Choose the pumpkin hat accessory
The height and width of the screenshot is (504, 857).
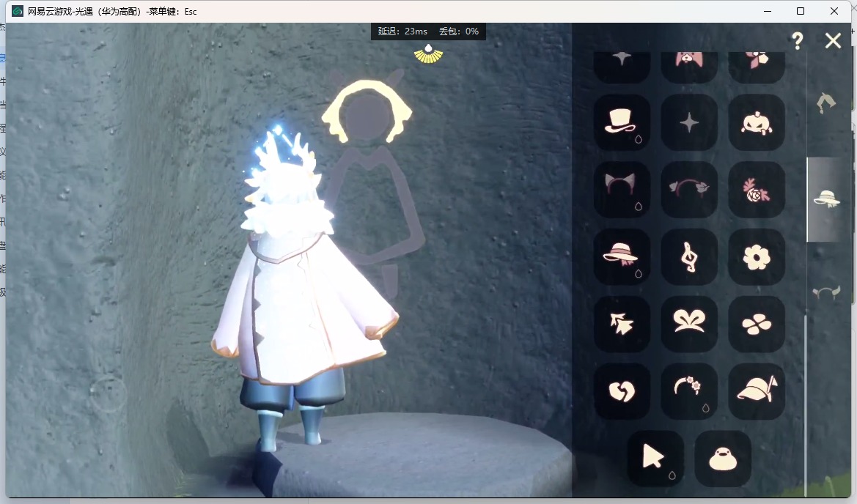click(757, 122)
